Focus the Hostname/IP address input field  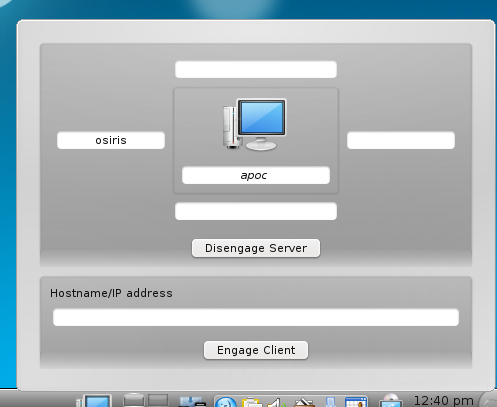pos(256,317)
